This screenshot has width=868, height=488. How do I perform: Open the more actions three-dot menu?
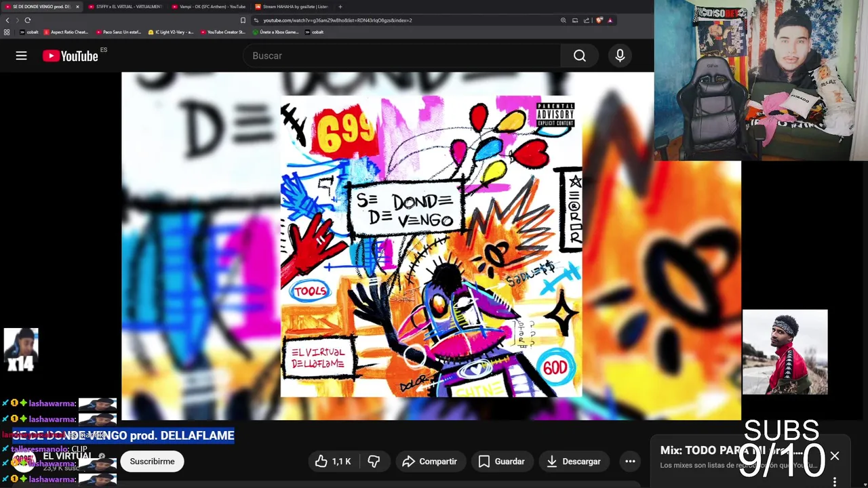point(630,462)
